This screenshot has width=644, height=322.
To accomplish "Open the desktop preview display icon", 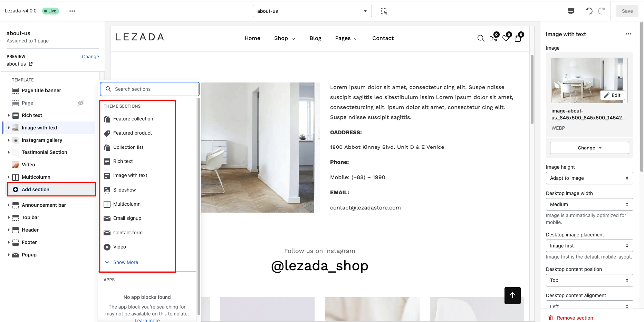I will click(x=571, y=11).
